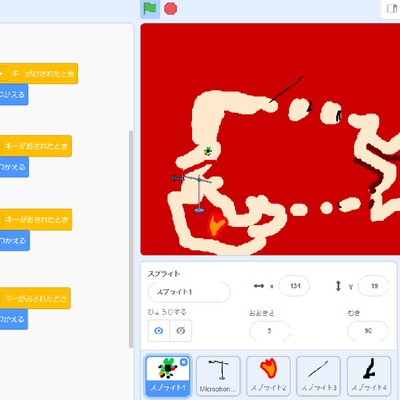Click the horizontal x arrow icon

pyautogui.click(x=259, y=286)
